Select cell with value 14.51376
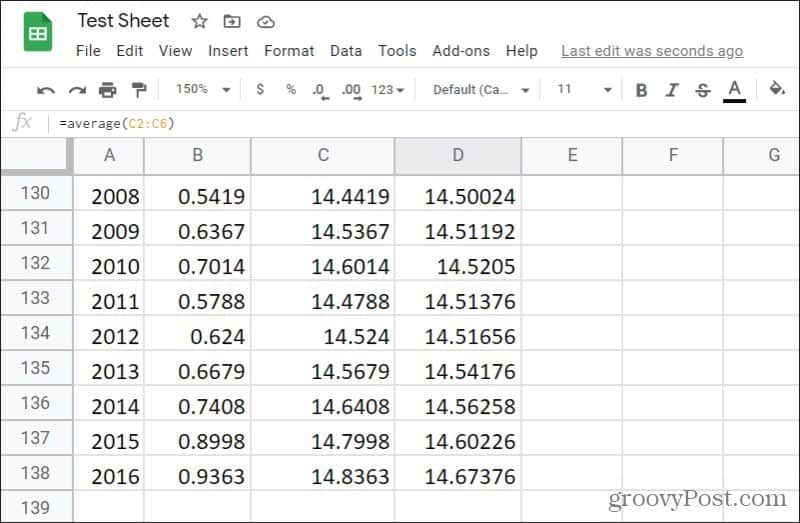Image resolution: width=800 pixels, height=523 pixels. pyautogui.click(x=458, y=298)
